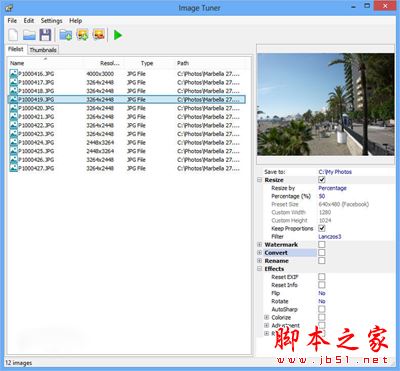Click the file icon of P1000422.JPG
The width and height of the screenshot is (400, 371).
(14, 125)
